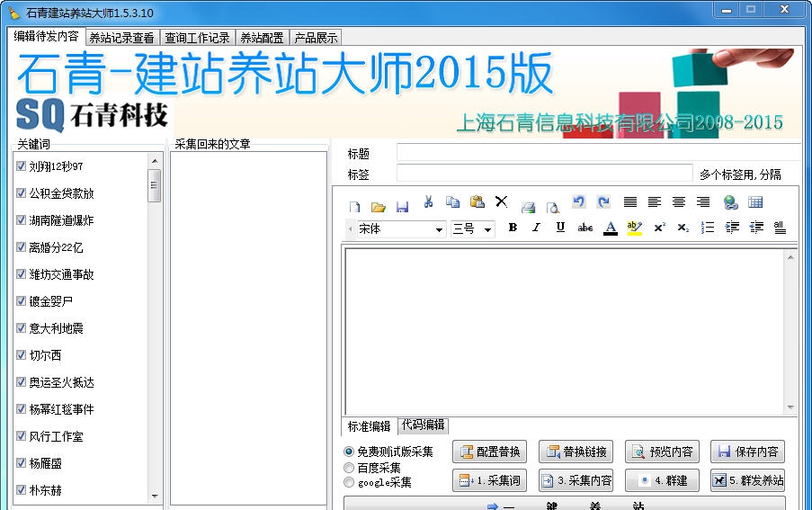Click the 3.采集内容 button

(576, 480)
